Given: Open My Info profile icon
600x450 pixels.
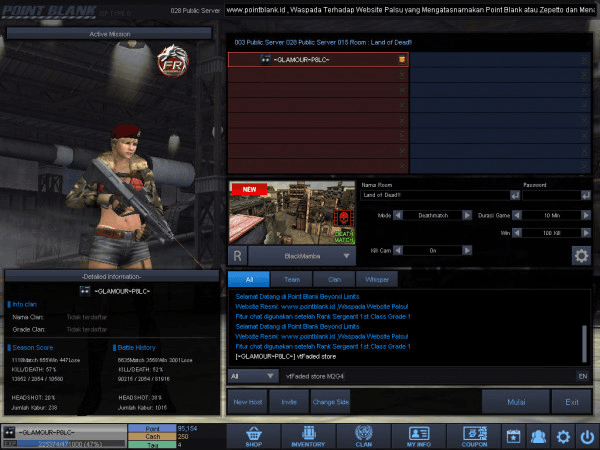Looking at the screenshot, I should pyautogui.click(x=419, y=437).
